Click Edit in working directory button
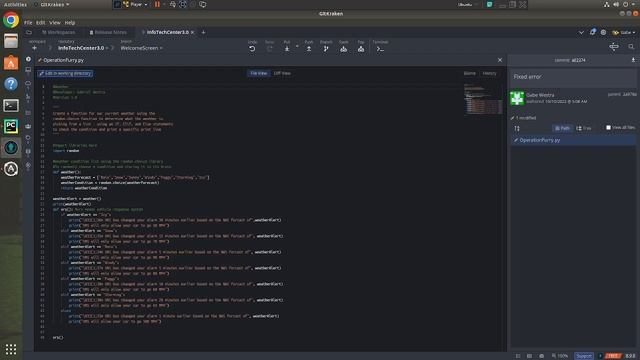640x360 pixels. 65,73
